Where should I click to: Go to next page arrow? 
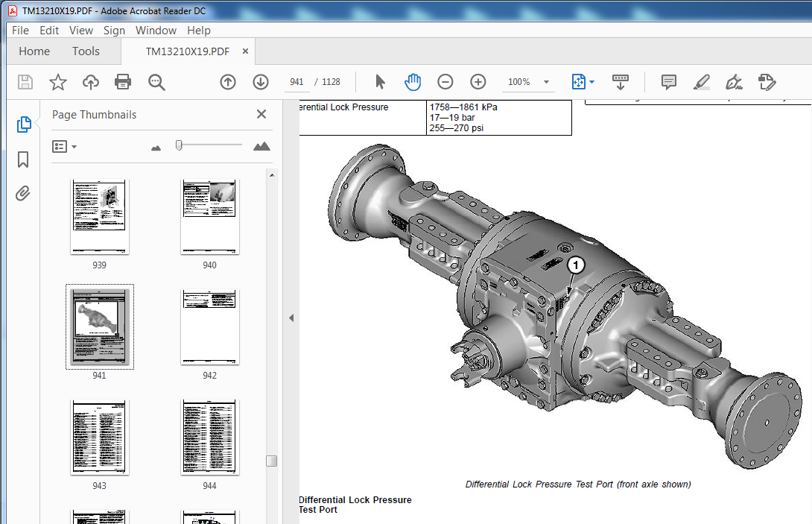pos(261,82)
